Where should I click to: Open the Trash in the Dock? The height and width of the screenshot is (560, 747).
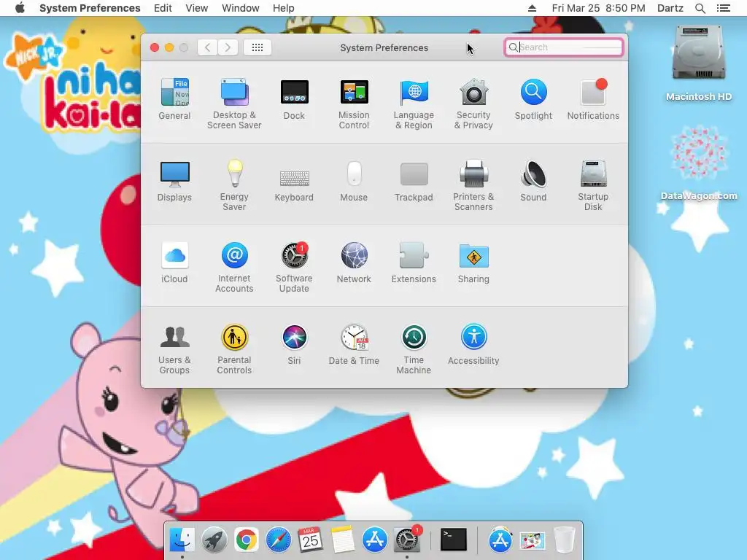click(x=564, y=540)
